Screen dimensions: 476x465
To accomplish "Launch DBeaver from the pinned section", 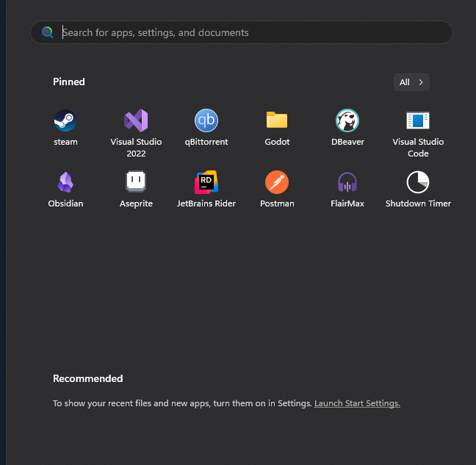I will pyautogui.click(x=347, y=120).
